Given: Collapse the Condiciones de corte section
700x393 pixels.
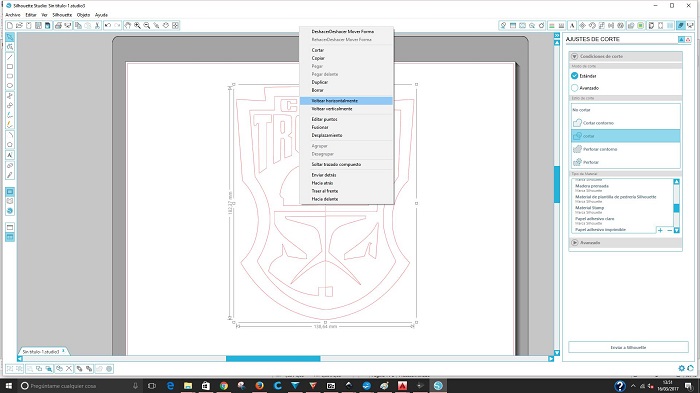Looking at the screenshot, I should coord(575,57).
